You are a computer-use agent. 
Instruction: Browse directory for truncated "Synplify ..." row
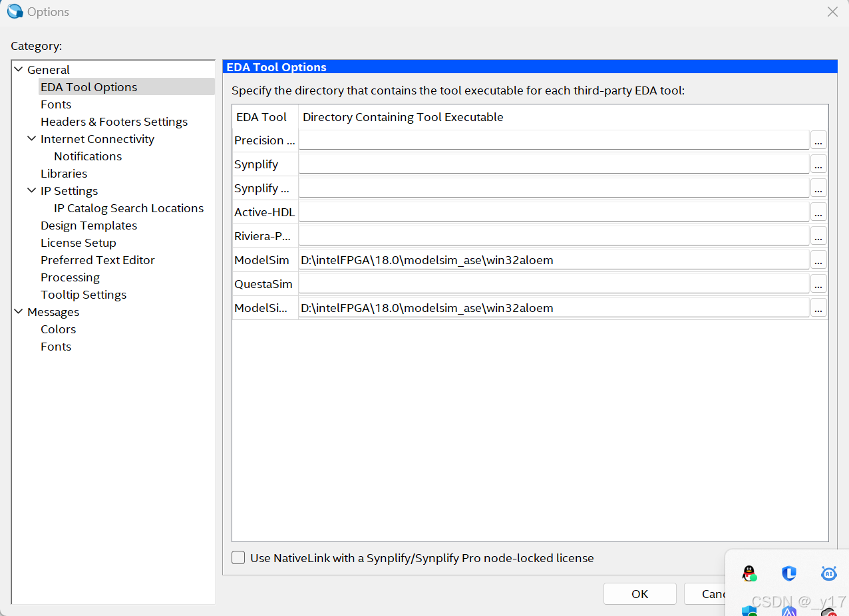818,188
